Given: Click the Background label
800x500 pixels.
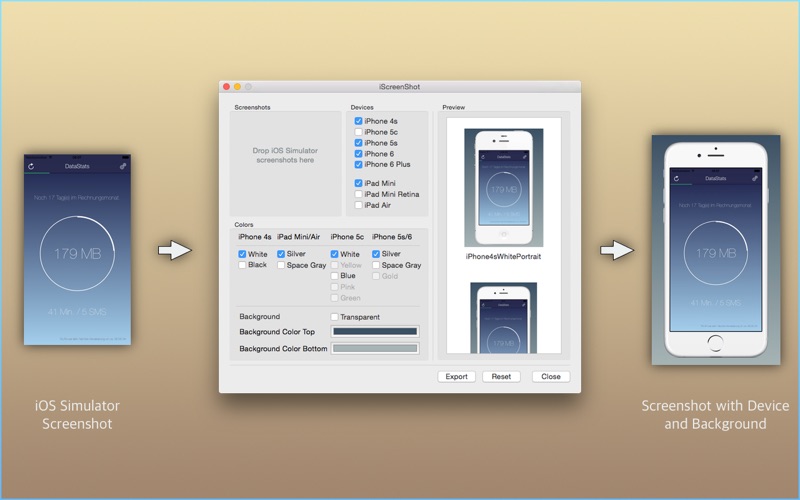Looking at the screenshot, I should (x=260, y=316).
